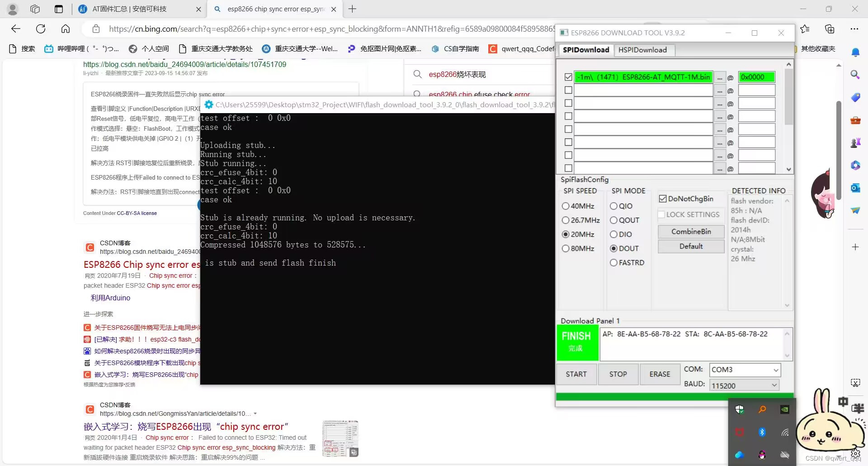868x466 pixels.
Task: Open sidebar Outlook icon
Action: pyautogui.click(x=855, y=188)
